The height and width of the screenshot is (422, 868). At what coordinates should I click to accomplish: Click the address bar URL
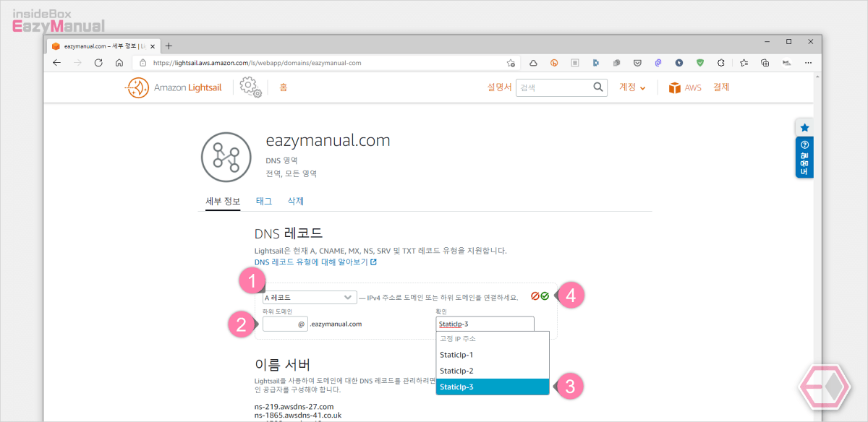(257, 63)
